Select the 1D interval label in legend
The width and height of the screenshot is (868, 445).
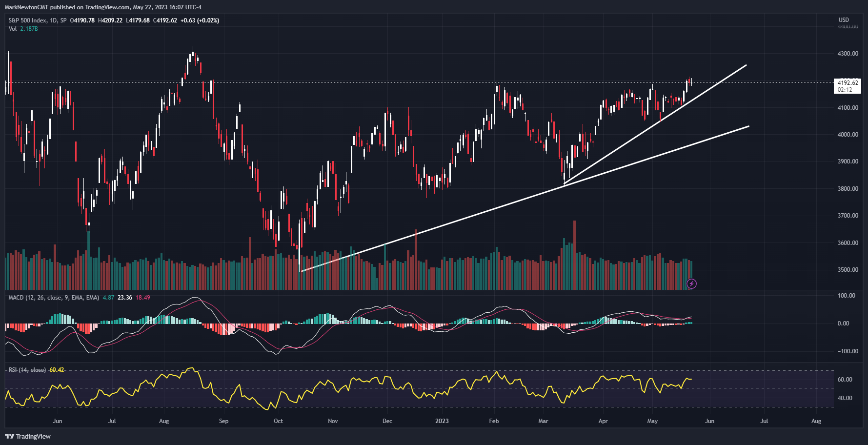tap(53, 20)
